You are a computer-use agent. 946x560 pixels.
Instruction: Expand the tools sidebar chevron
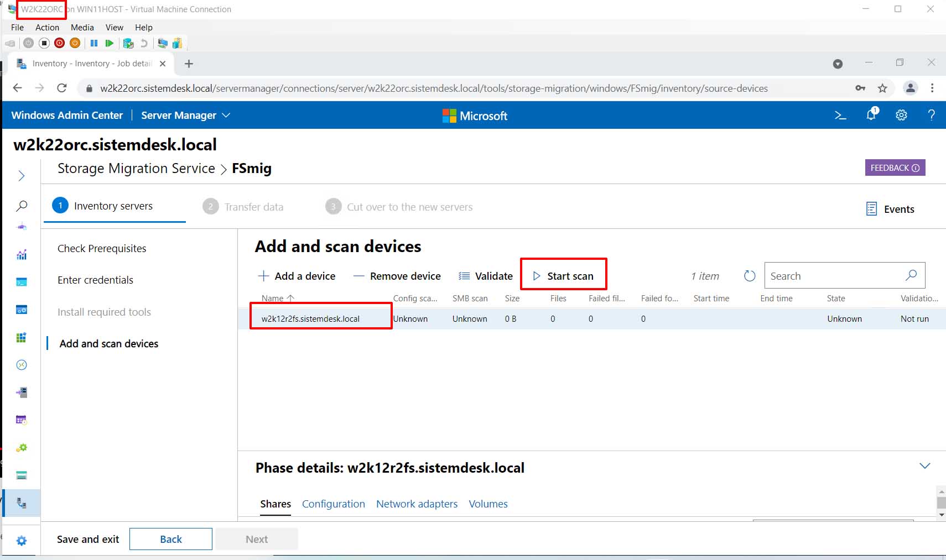(x=22, y=176)
